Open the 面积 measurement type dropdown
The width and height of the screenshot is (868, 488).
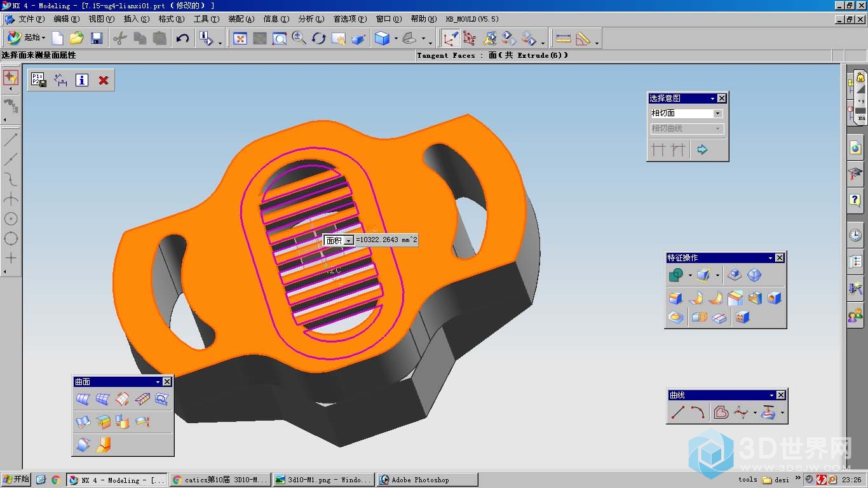click(348, 240)
